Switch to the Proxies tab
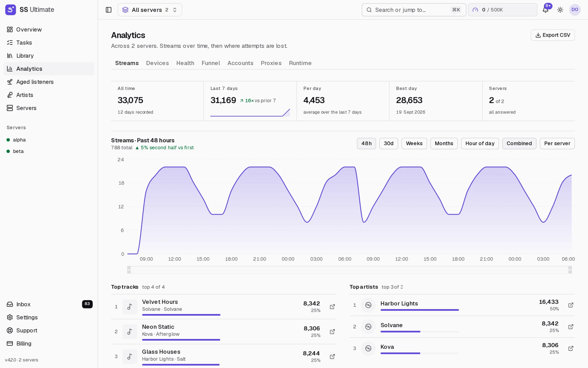The height and width of the screenshot is (368, 588). (x=271, y=63)
